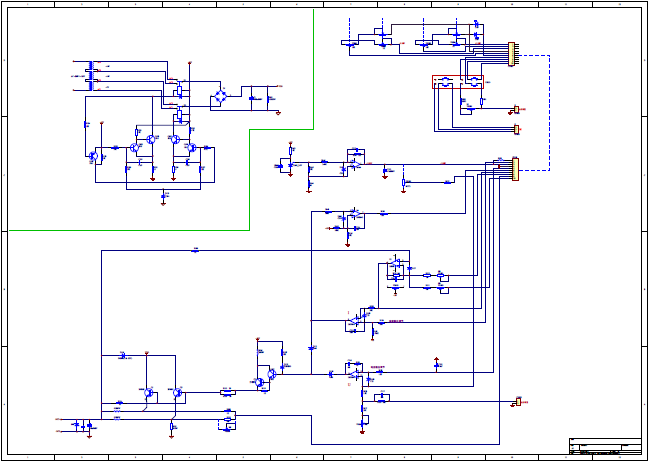The width and height of the screenshot is (649, 463).
Task: Select the large connector joined by dashed line
Action: [515, 169]
